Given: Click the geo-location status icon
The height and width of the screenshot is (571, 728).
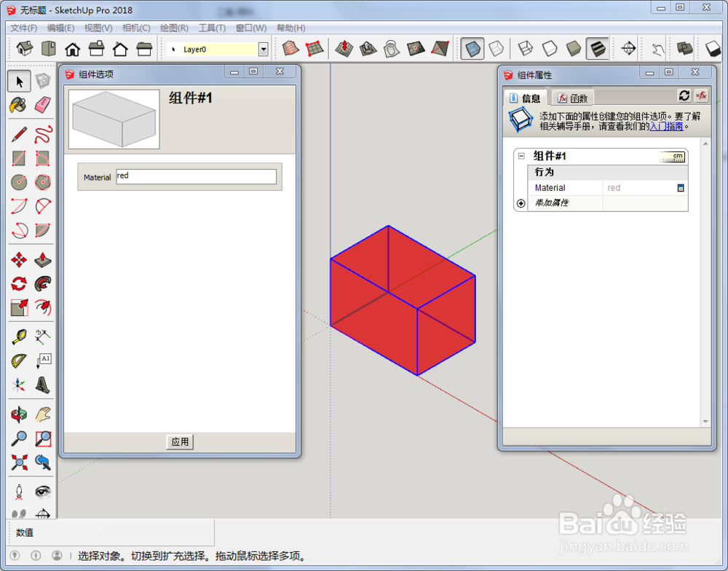Looking at the screenshot, I should [x=15, y=555].
